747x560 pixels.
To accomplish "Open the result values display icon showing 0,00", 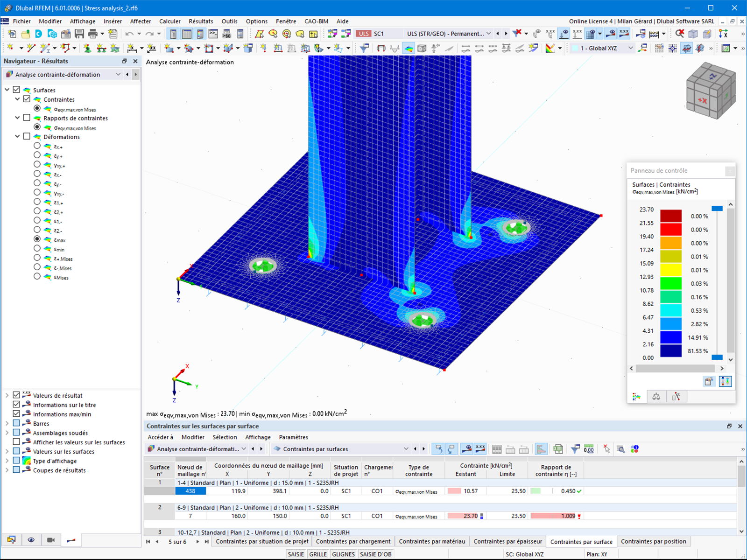I will [589, 448].
